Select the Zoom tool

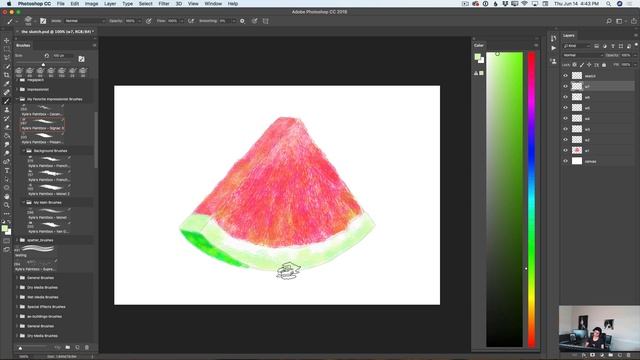[7, 205]
